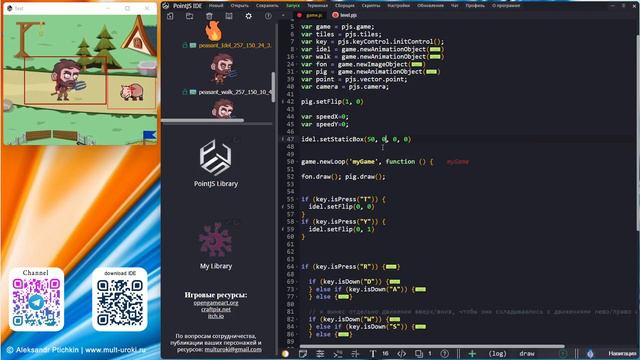Click the note sheet icon in the bottom bar
This screenshot has height=360, width=640.
303,353
